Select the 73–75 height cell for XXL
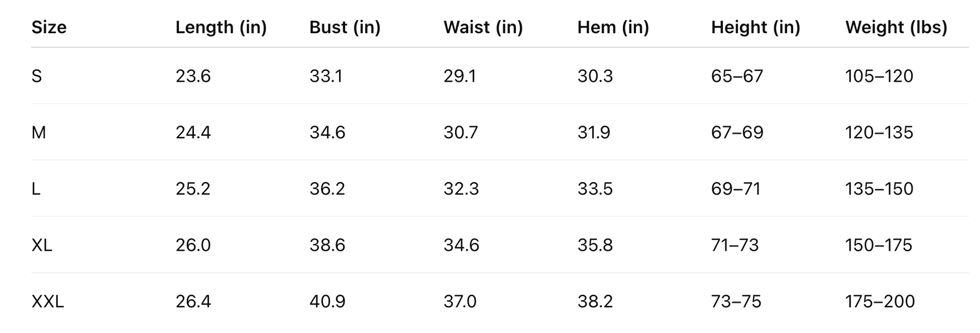The width and height of the screenshot is (980, 333). pos(736,301)
